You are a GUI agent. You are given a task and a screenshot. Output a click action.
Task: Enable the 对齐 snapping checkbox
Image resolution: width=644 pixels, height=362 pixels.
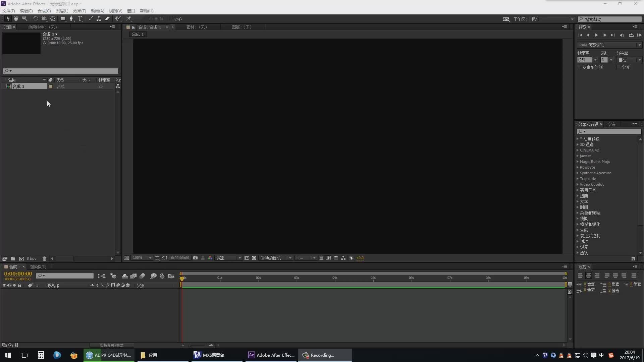171,19
